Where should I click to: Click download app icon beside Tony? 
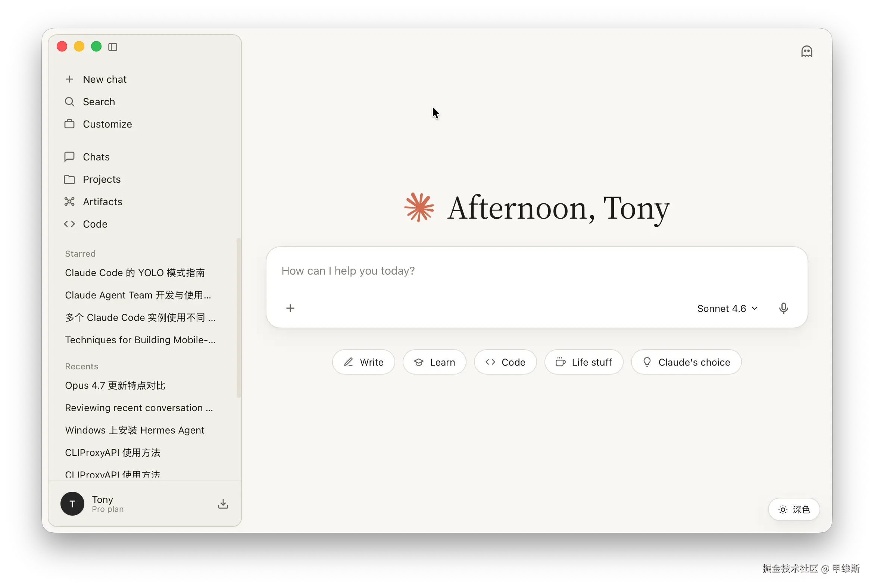pos(223,504)
